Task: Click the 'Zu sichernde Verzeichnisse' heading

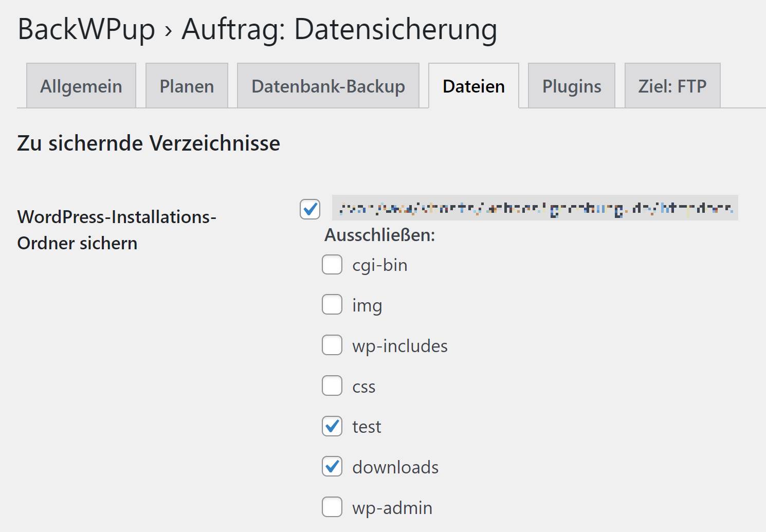Action: pyautogui.click(x=149, y=143)
